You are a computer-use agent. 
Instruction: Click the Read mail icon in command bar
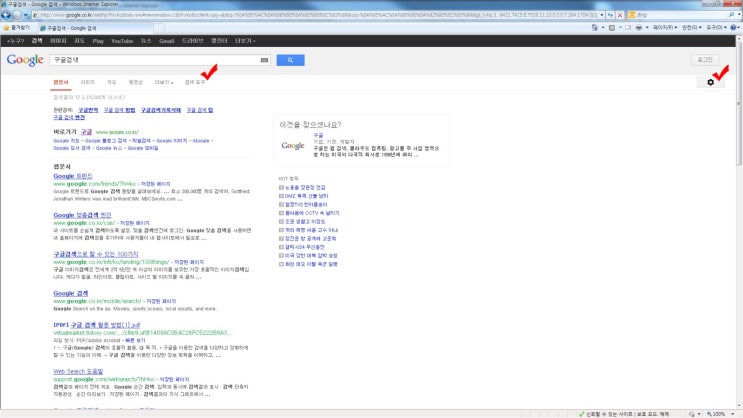[x=628, y=28]
